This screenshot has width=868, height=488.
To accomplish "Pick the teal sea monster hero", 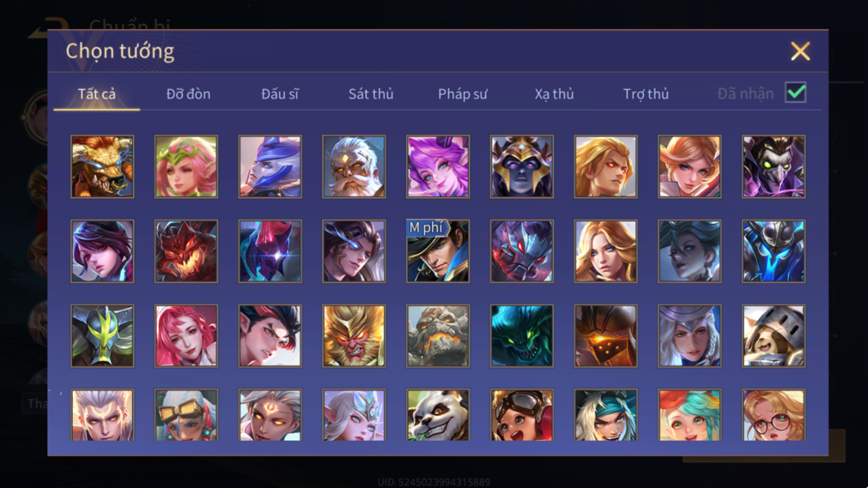I will (x=522, y=335).
